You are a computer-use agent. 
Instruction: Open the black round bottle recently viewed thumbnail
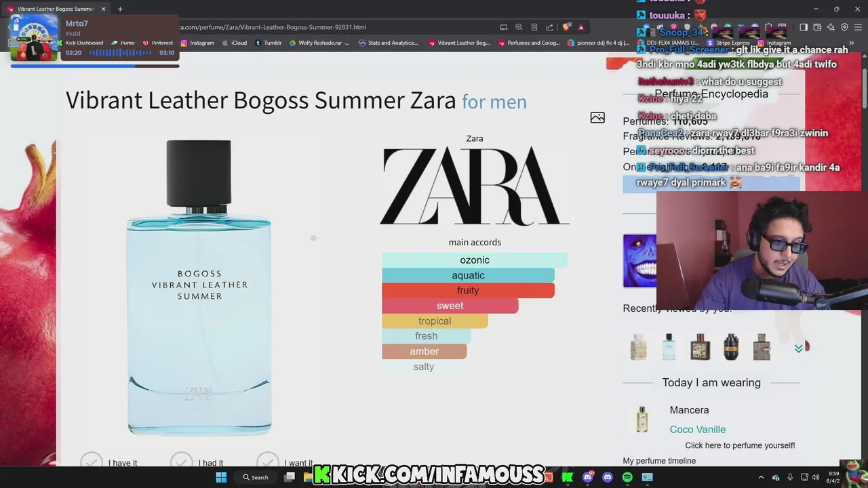pos(731,347)
